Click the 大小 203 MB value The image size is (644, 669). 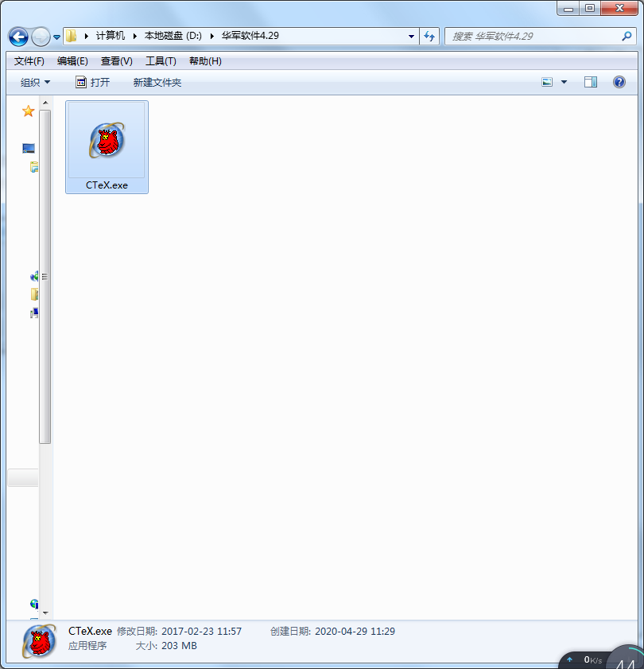click(x=179, y=646)
